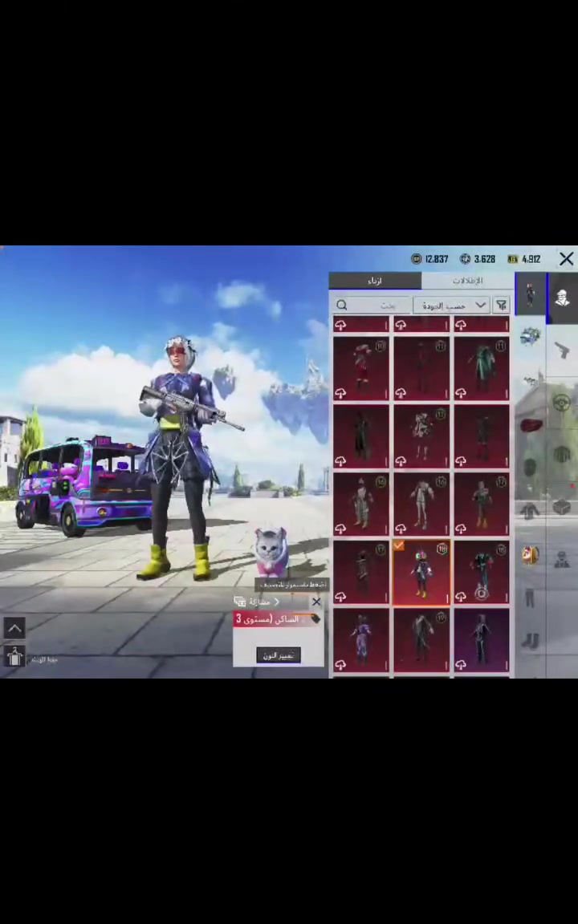Tap the white cat pet
This screenshot has width=578, height=924.
click(271, 552)
